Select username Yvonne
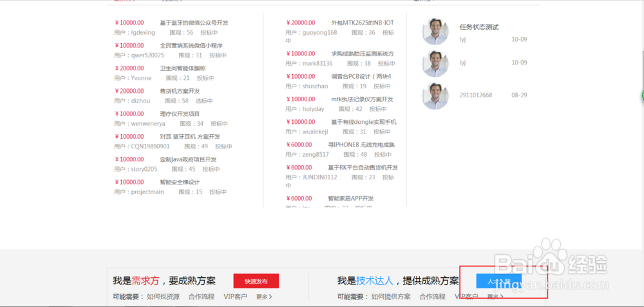The width and height of the screenshot is (644, 307). coord(141,78)
